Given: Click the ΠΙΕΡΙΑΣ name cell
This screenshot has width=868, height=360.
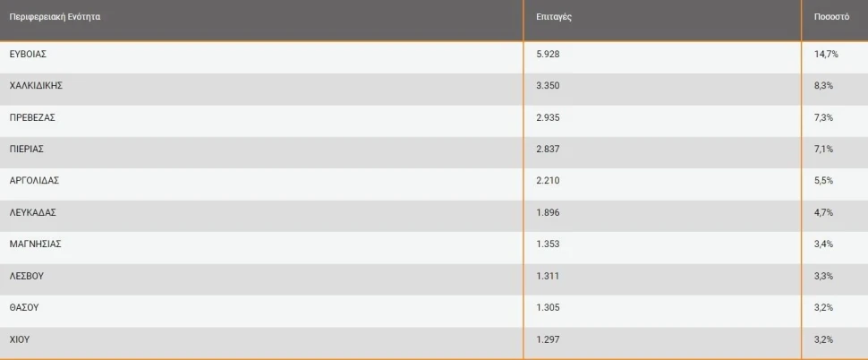Looking at the screenshot, I should coord(27,149).
